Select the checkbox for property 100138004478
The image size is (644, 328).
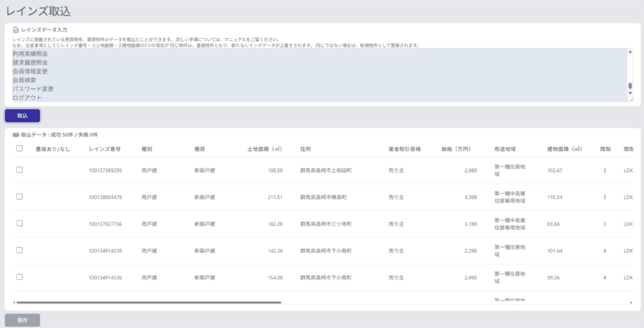click(19, 197)
